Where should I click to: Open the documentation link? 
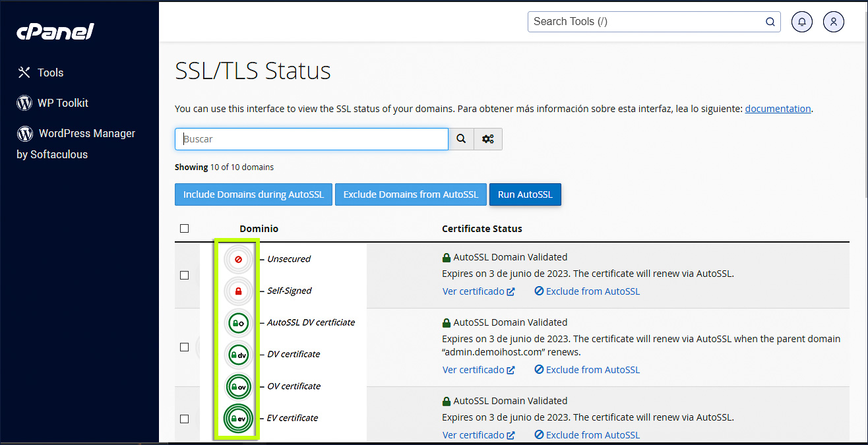pyautogui.click(x=778, y=108)
